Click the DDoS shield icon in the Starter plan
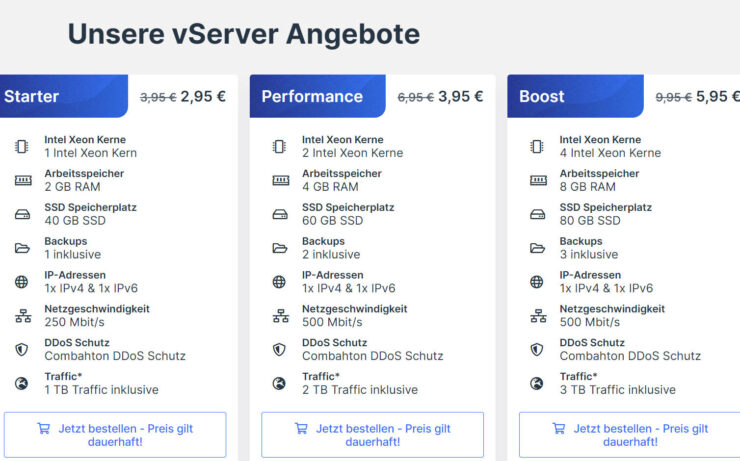Image resolution: width=740 pixels, height=461 pixels. 22,349
